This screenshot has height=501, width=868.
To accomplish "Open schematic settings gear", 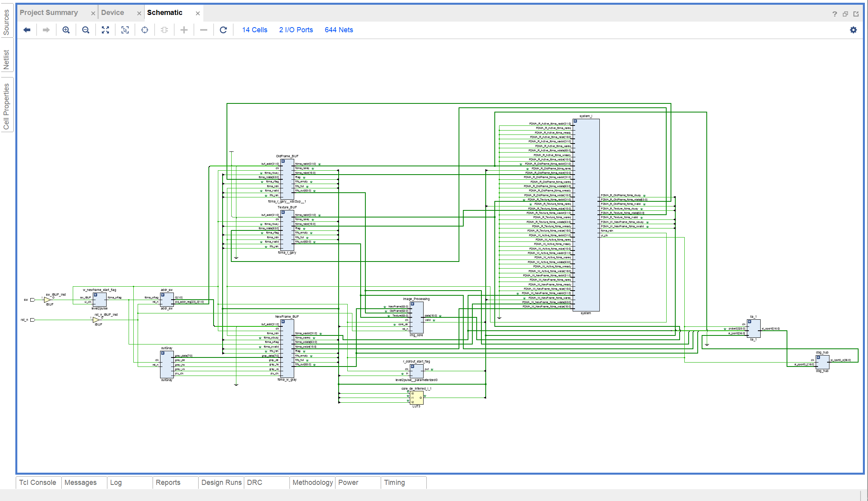I will 853,30.
